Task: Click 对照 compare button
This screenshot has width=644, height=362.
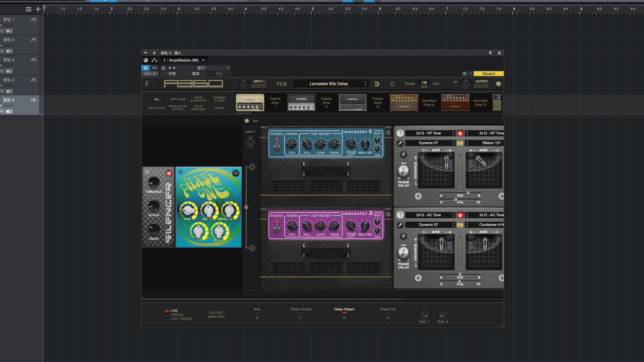Action: [172, 74]
